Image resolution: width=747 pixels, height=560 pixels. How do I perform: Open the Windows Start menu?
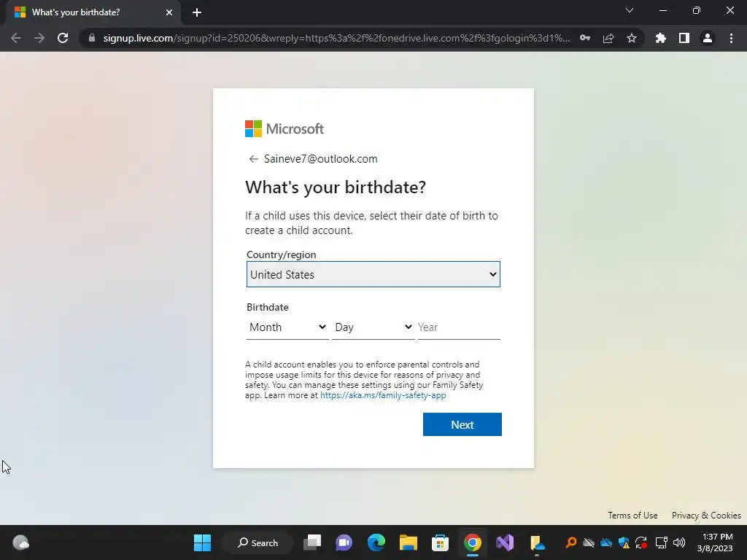coord(203,542)
